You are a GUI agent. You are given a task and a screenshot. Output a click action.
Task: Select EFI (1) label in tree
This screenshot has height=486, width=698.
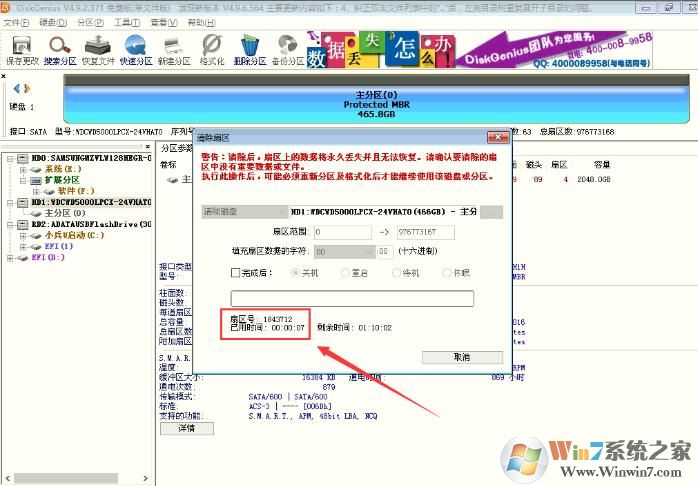58,246
